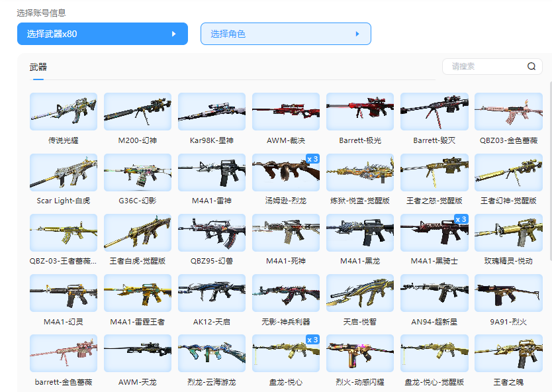Choose the M200-幻神 sniper image
552x392 pixels.
pos(138,111)
